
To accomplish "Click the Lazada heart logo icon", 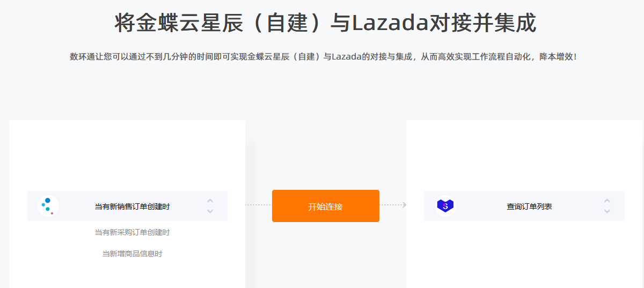I will 445,206.
